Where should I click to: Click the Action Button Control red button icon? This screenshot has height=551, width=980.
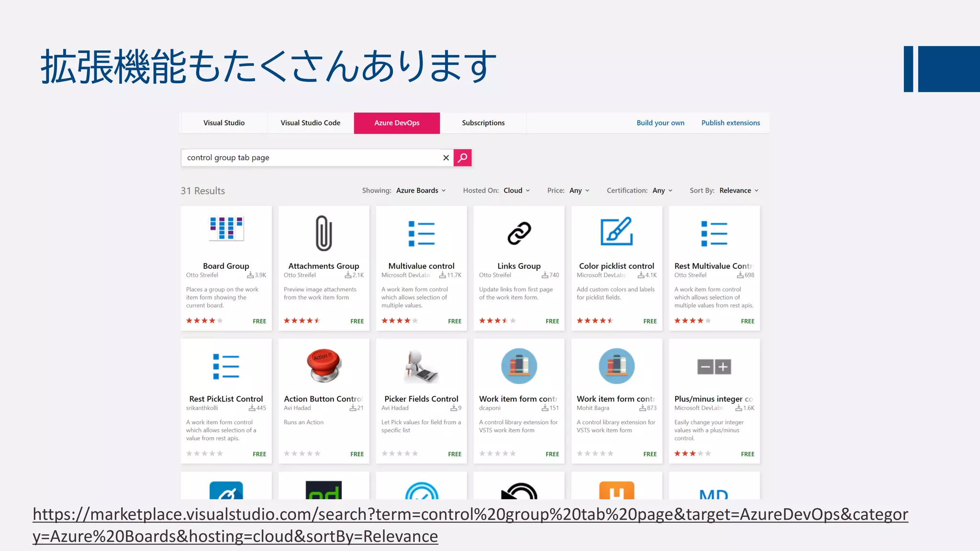[x=324, y=365]
